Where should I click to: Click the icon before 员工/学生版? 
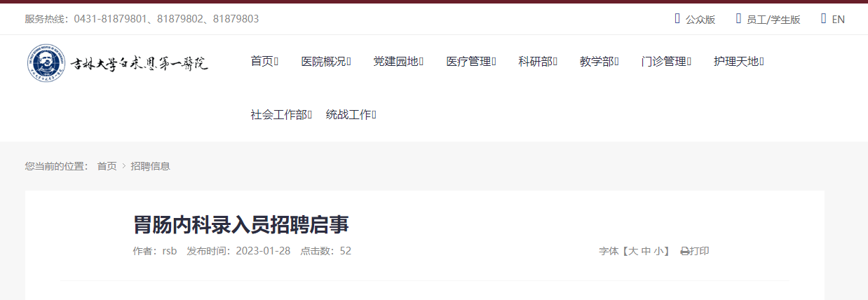tap(738, 18)
